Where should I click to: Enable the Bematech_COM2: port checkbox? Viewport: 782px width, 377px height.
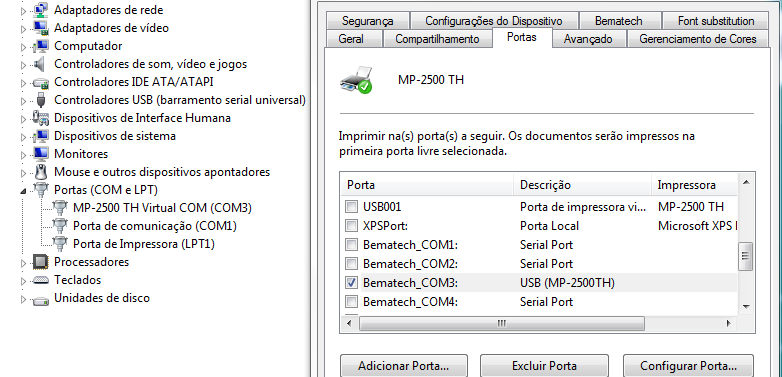(x=352, y=264)
